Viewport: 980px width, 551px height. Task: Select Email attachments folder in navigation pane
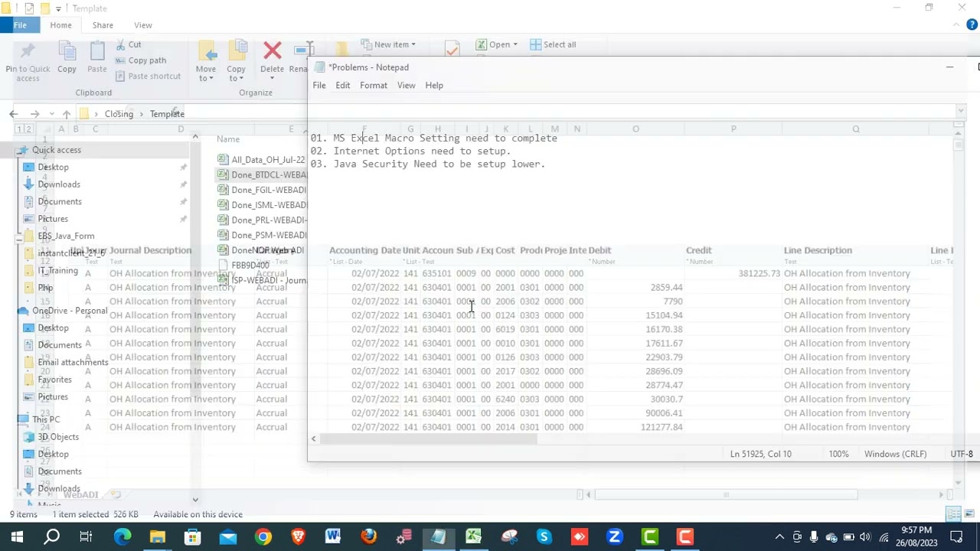click(73, 362)
